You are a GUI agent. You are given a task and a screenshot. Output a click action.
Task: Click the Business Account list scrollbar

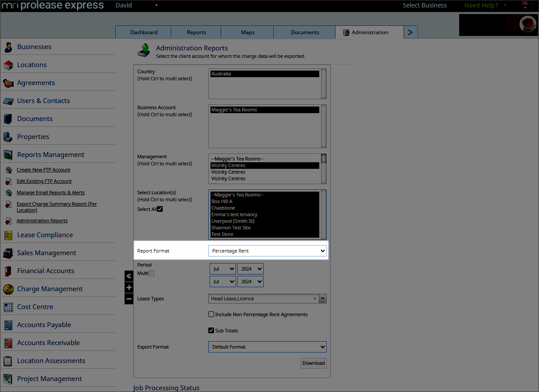(x=324, y=126)
